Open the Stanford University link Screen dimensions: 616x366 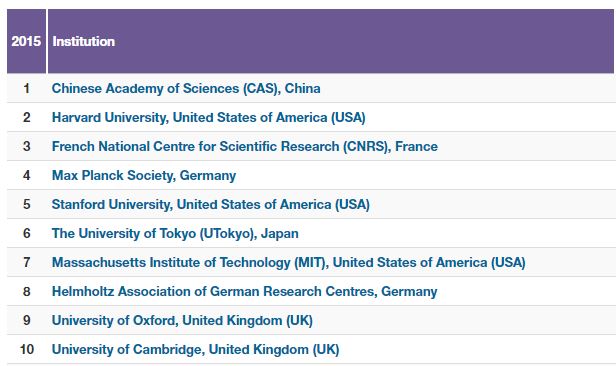point(211,205)
